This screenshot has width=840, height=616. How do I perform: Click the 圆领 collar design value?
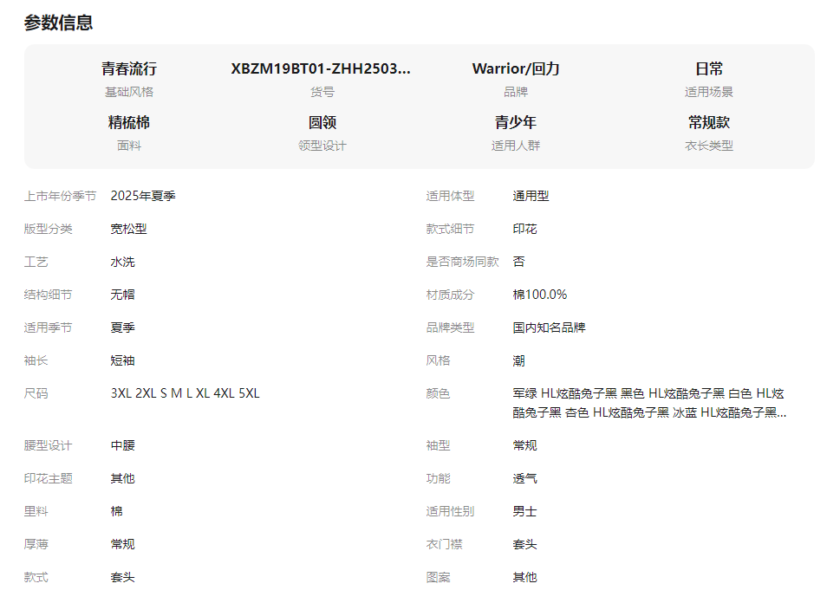click(322, 123)
